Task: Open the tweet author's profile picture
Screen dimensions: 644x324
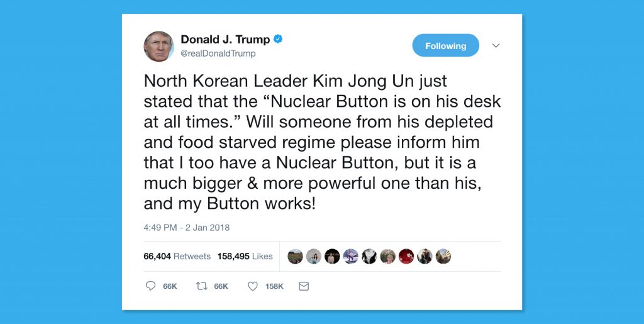Action: [158, 47]
